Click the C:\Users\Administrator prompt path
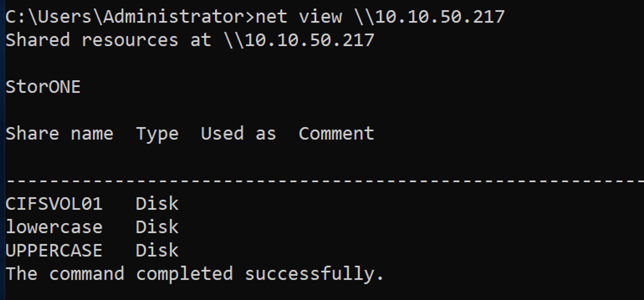 (125, 17)
